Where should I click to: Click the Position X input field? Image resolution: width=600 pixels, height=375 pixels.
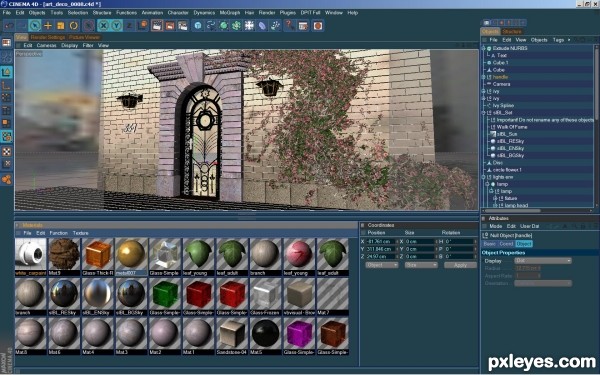pos(380,241)
